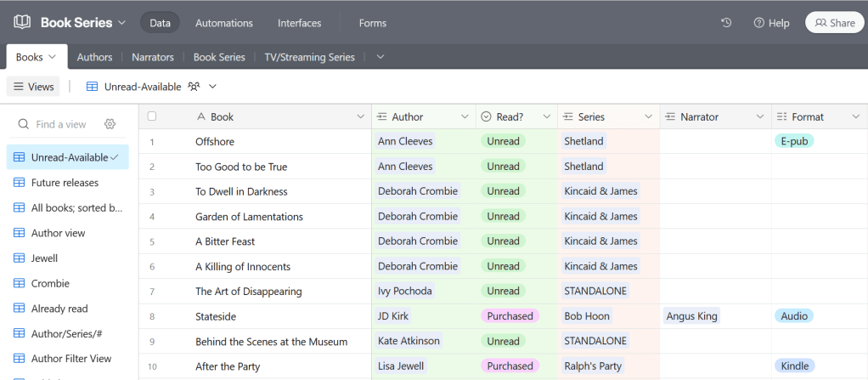The image size is (868, 380).
Task: Click the grid icon beside Already read
Action: [x=19, y=309]
